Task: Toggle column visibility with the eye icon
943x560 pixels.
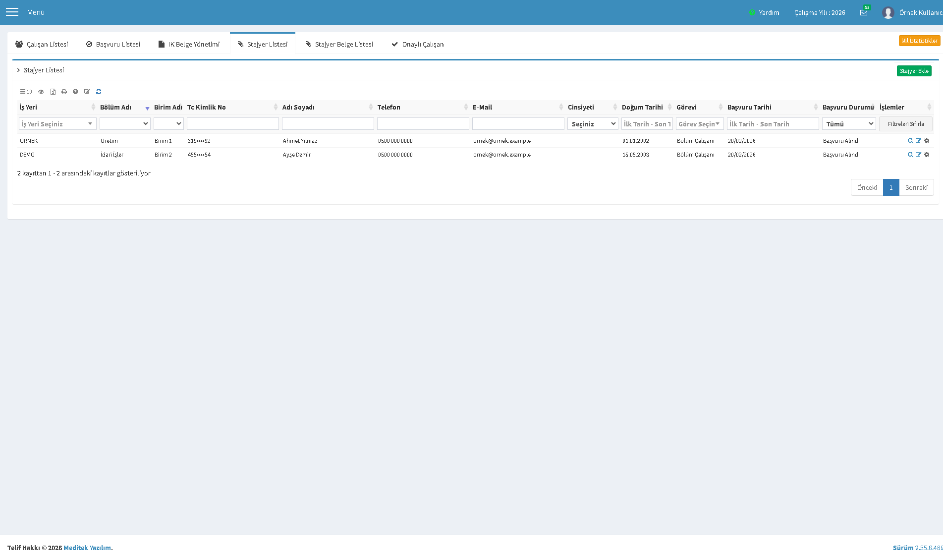Action: tap(41, 92)
